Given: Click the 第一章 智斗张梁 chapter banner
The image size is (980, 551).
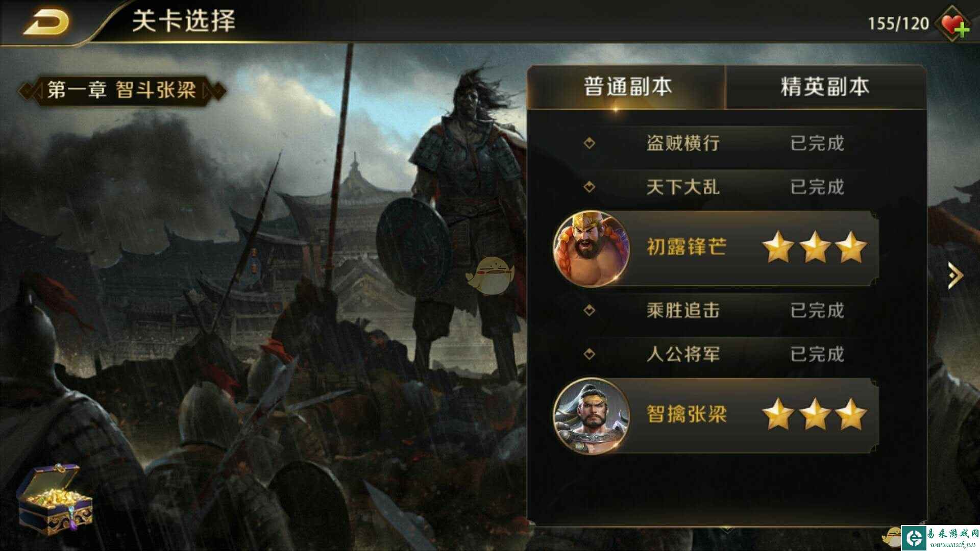Looking at the screenshot, I should pyautogui.click(x=122, y=91).
